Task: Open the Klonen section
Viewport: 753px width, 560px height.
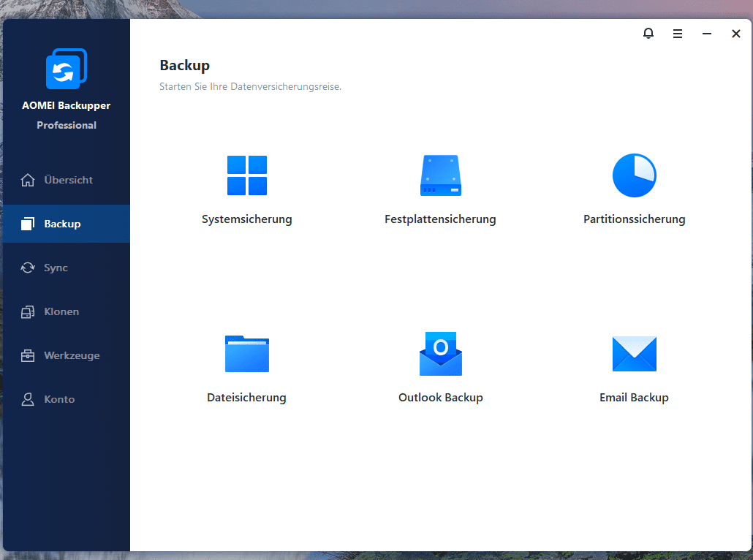Action: click(67, 311)
